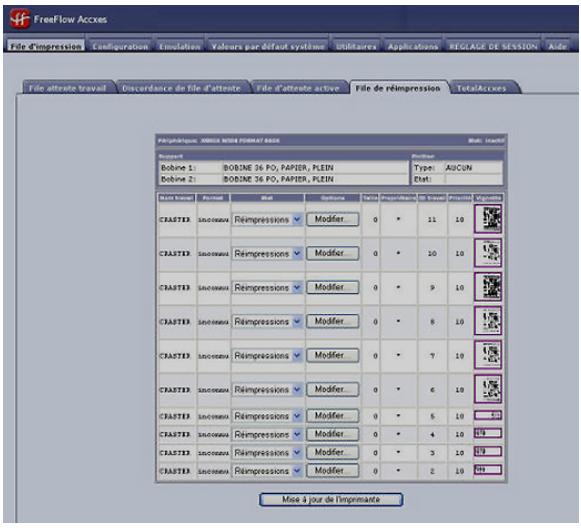The width and height of the screenshot is (581, 528).
Task: Open the small thumbnail of job 4
Action: pos(488,433)
